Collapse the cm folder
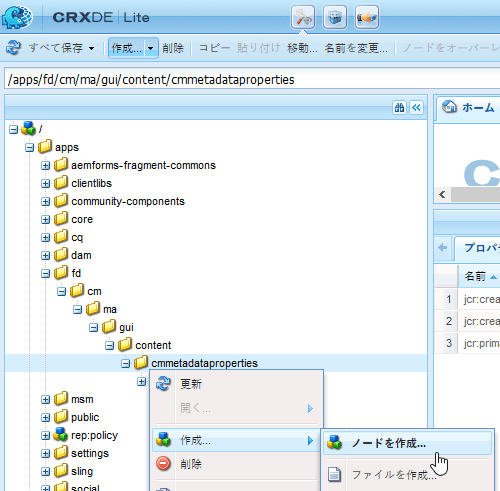Screen dimensions: 500x491 click(x=61, y=291)
